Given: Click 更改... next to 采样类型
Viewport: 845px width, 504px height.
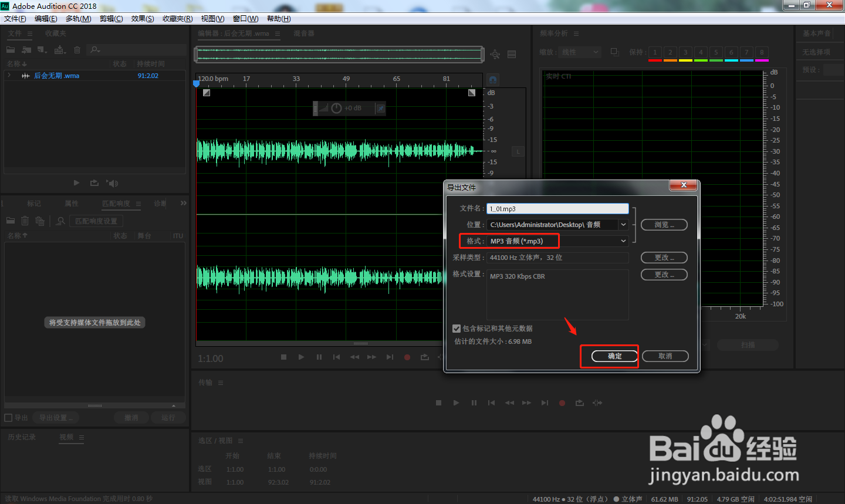Looking at the screenshot, I should [664, 258].
